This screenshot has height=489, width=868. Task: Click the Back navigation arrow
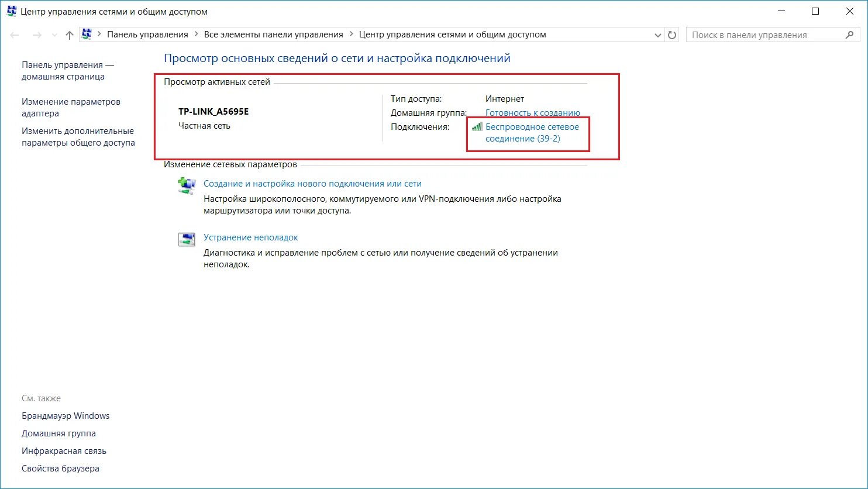point(15,35)
